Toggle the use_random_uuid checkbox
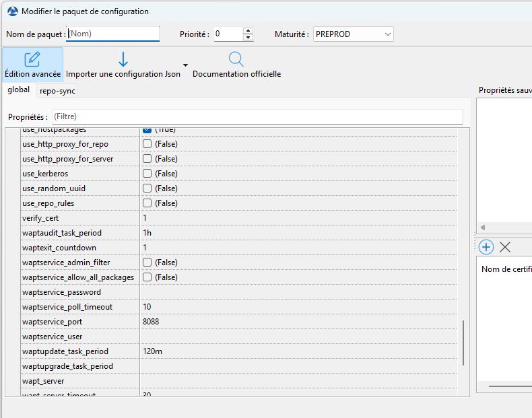The height and width of the screenshot is (418, 532). tap(147, 188)
